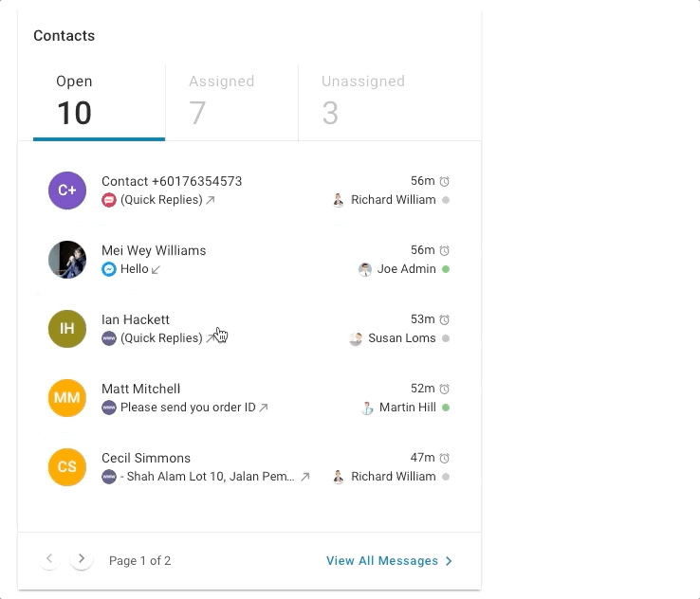Screen dimensions: 700x599
Task: Open Mei Wey Williams profile photo
Action: tap(67, 260)
